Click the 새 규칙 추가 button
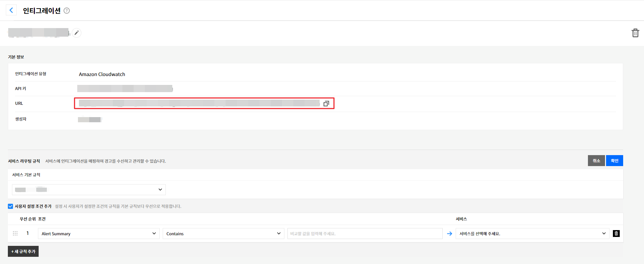 point(23,251)
